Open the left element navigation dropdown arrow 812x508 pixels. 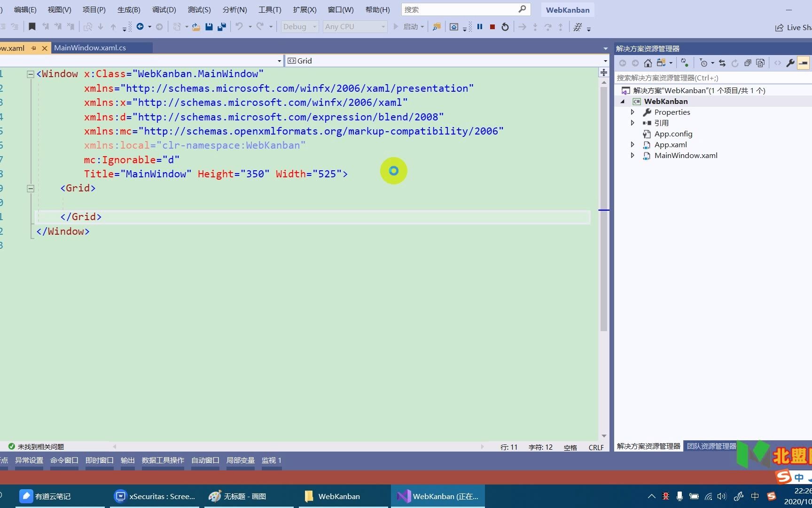[x=279, y=61]
